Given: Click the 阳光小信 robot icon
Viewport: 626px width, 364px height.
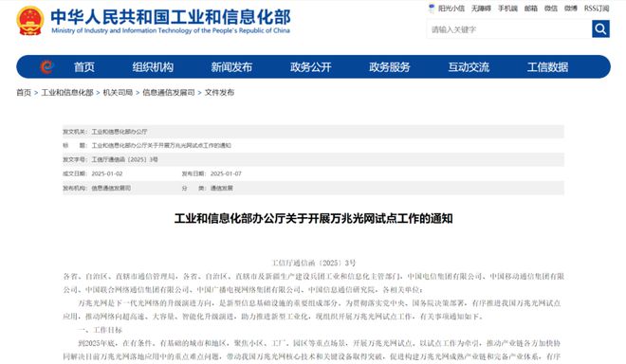Looking at the screenshot, I should point(432,8).
